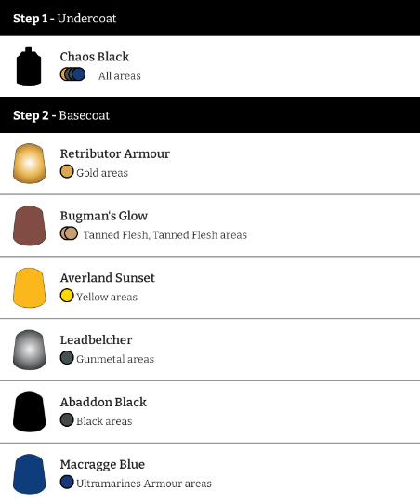Viewport: 420px width, 504px height.
Task: Select the Retributor Armour gold paint pot
Action: (29, 164)
